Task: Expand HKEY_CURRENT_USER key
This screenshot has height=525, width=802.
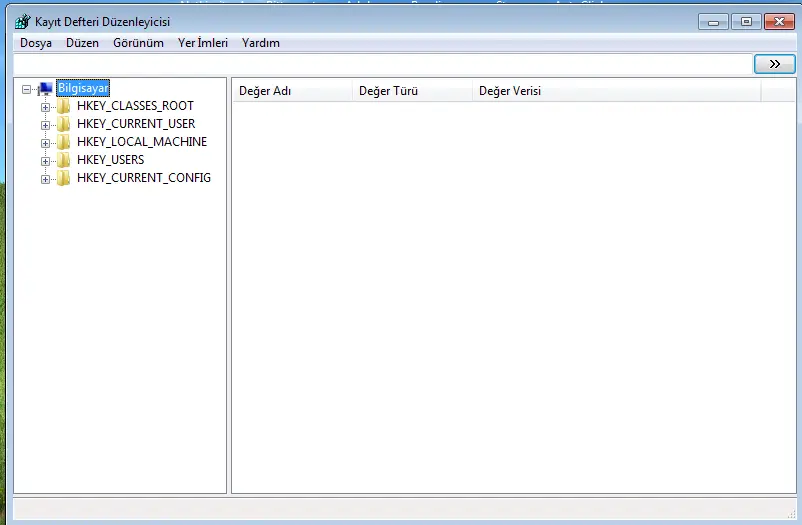Action: pyautogui.click(x=46, y=125)
